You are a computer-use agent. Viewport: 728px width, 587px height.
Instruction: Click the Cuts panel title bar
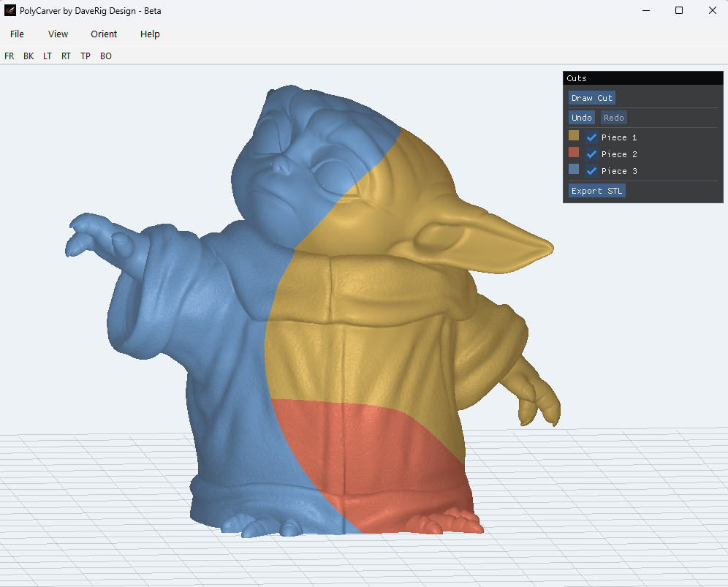pyautogui.click(x=643, y=78)
